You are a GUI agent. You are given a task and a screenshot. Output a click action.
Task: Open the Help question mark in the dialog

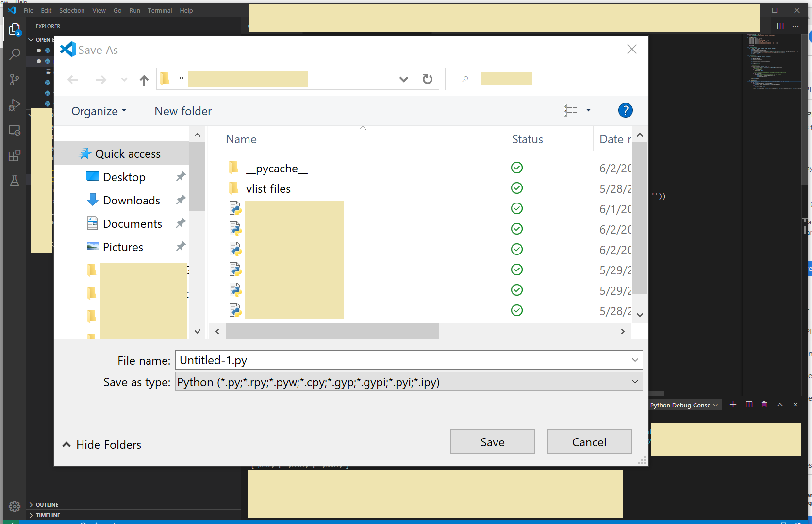625,110
